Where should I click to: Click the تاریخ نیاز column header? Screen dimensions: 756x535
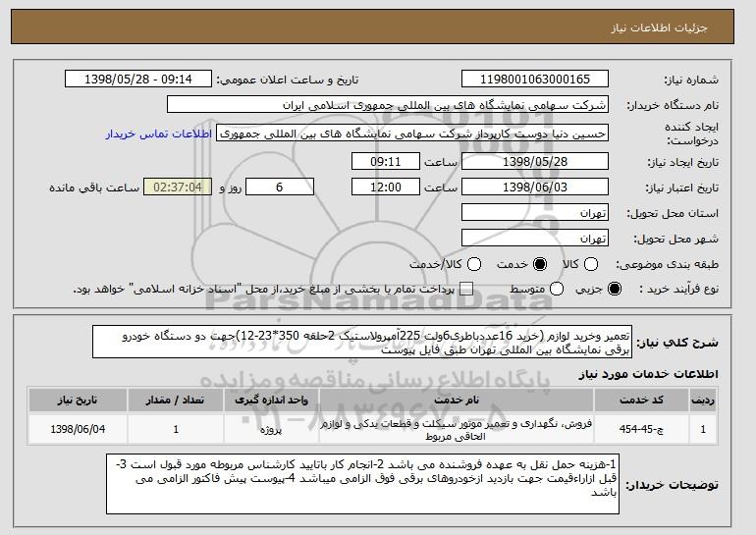click(78, 401)
